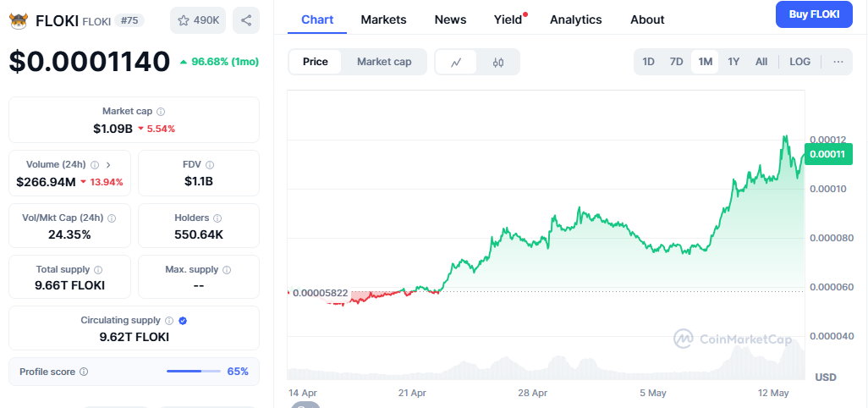Image resolution: width=868 pixels, height=408 pixels.
Task: Click the 24.35% Vol/Mkt Cap value
Action: click(69, 234)
